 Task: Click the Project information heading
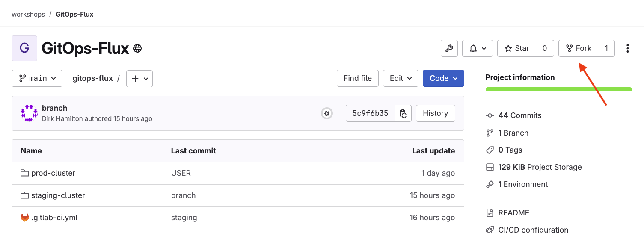point(520,77)
